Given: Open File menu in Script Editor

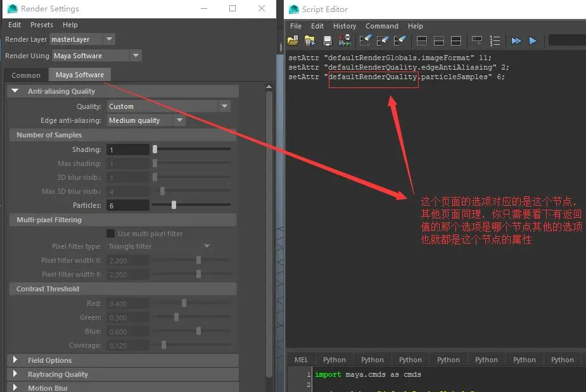Looking at the screenshot, I should click(296, 26).
